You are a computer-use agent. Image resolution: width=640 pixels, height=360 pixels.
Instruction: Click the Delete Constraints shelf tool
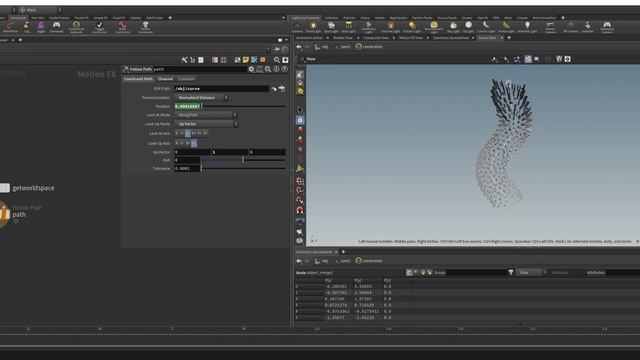pyautogui.click(x=122, y=27)
